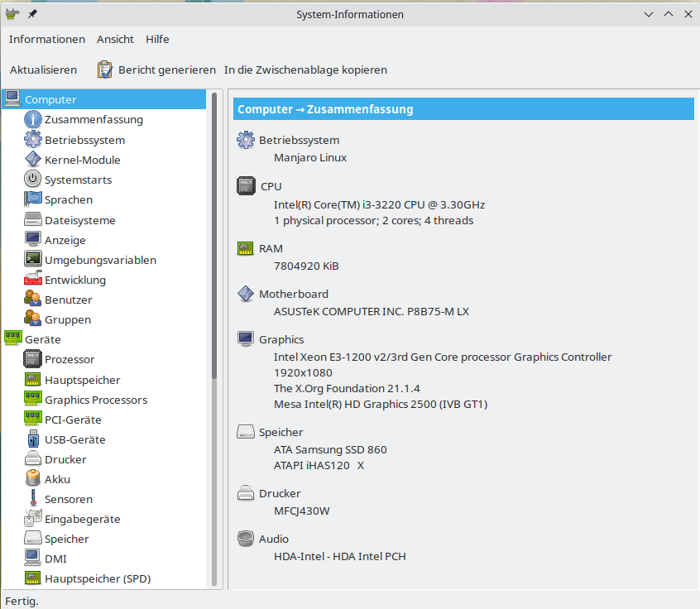Collapse the Computer tree section

point(12,98)
